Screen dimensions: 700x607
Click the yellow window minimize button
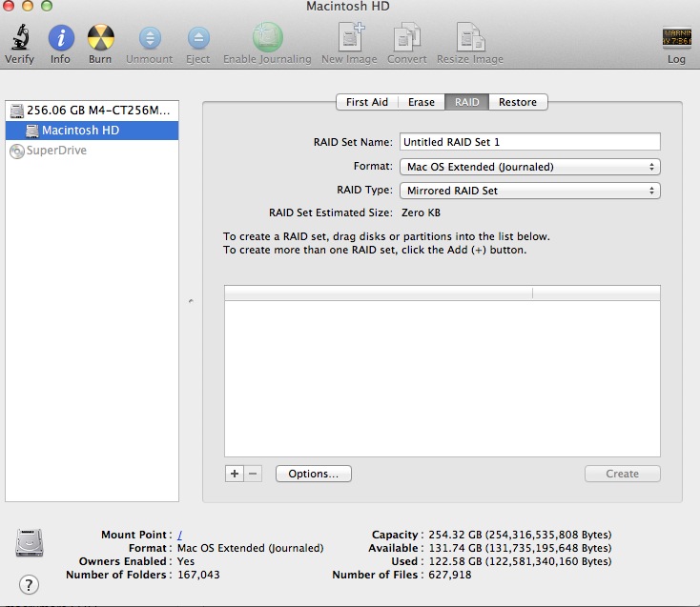[28, 6]
